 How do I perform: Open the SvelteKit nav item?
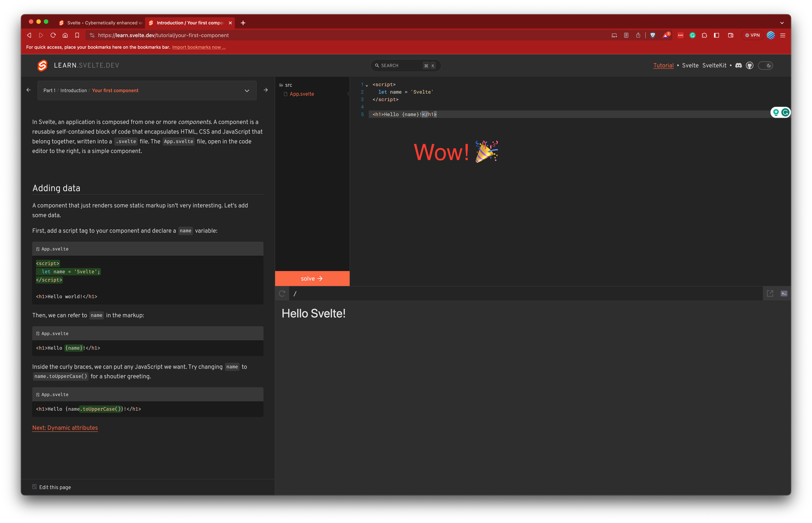click(714, 65)
